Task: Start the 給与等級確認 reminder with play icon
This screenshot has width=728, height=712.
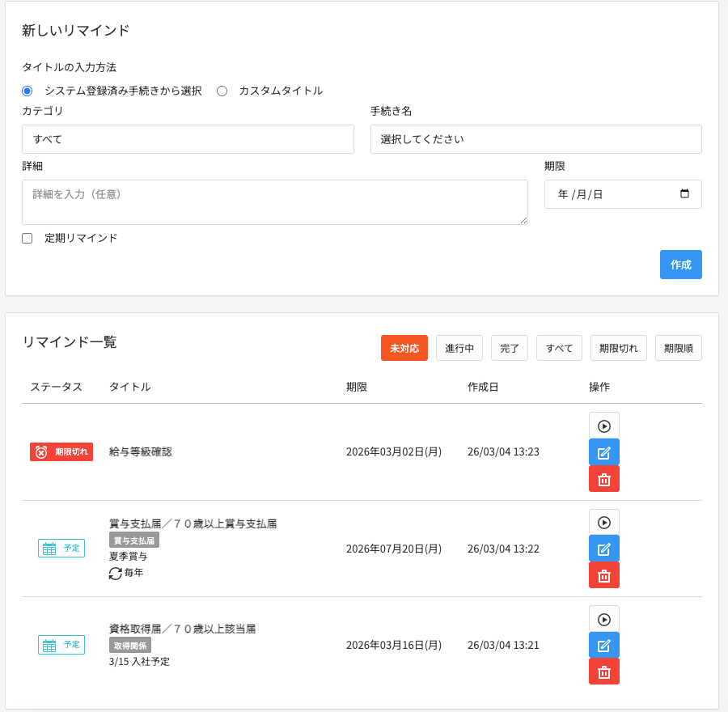Action: (603, 426)
